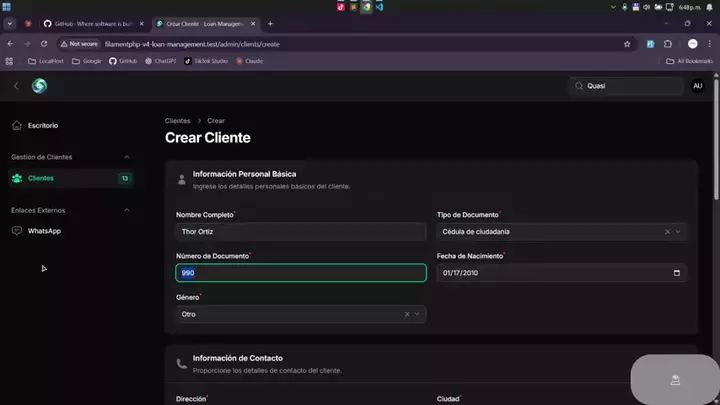This screenshot has width=720, height=405.
Task: Click the WhatsApp chat icon in sidebar
Action: click(x=16, y=231)
